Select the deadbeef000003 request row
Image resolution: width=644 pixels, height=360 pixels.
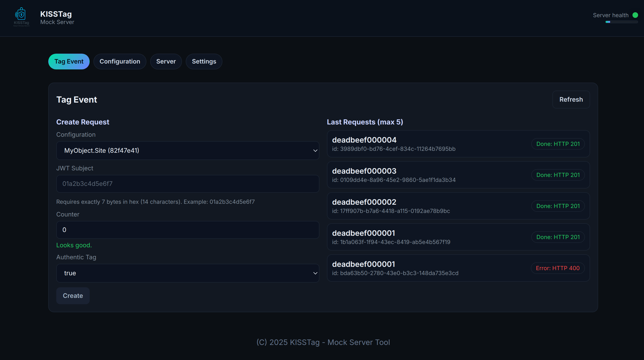(425, 175)
